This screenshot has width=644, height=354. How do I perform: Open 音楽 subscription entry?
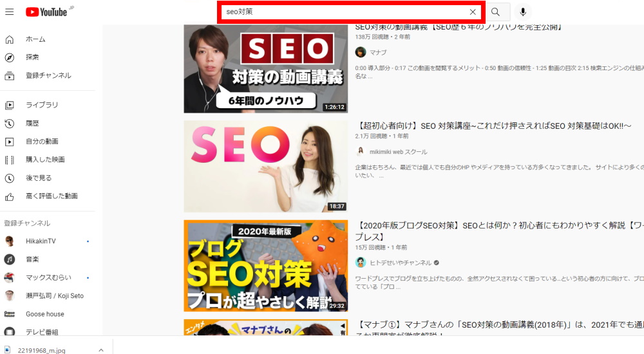click(x=32, y=259)
